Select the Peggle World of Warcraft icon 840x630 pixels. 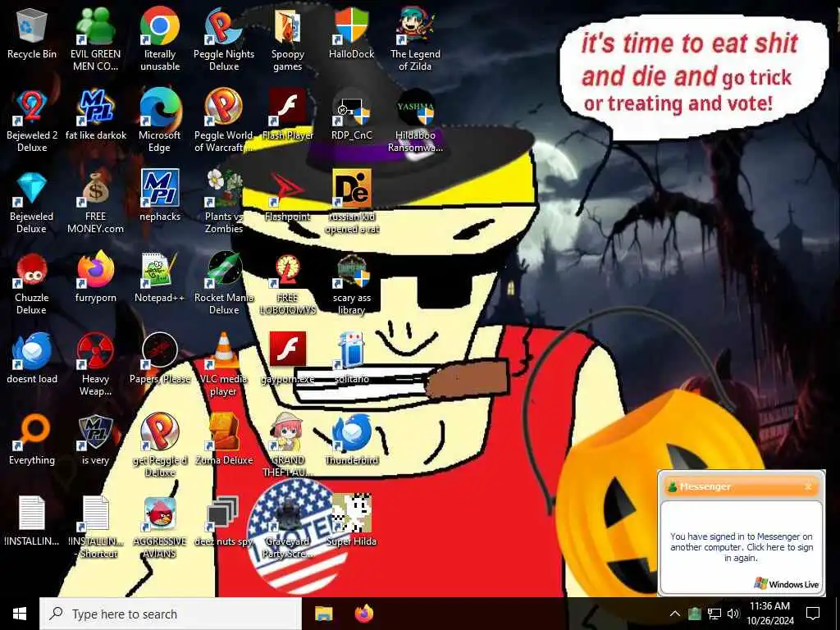click(224, 107)
